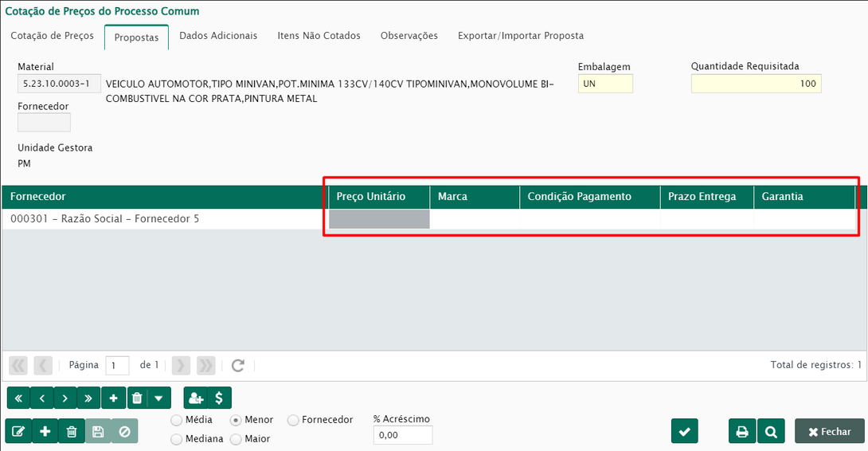Choose the Fornecedor radio option
Screen dimensions: 868x451
(x=293, y=420)
